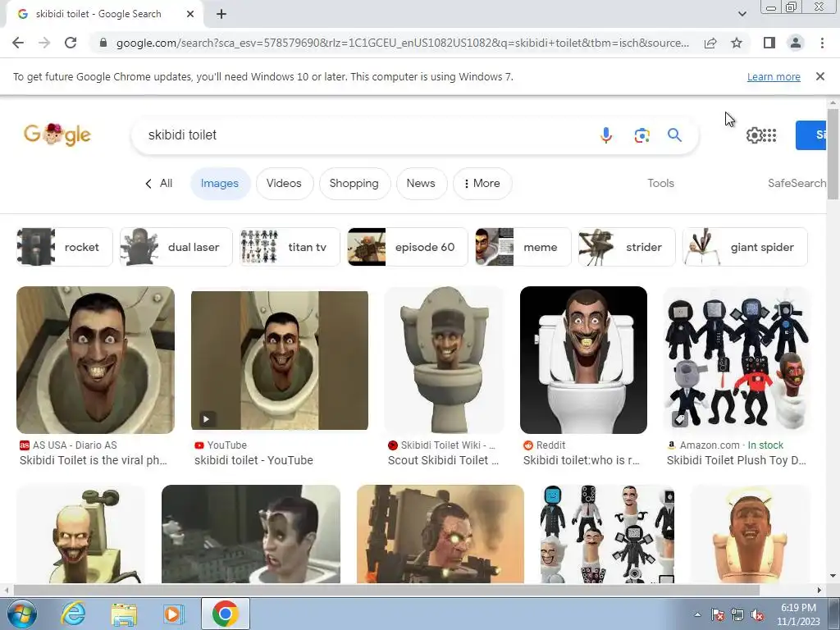
Task: Close the skibidi toilet Google Search tab
Action: [x=190, y=15]
